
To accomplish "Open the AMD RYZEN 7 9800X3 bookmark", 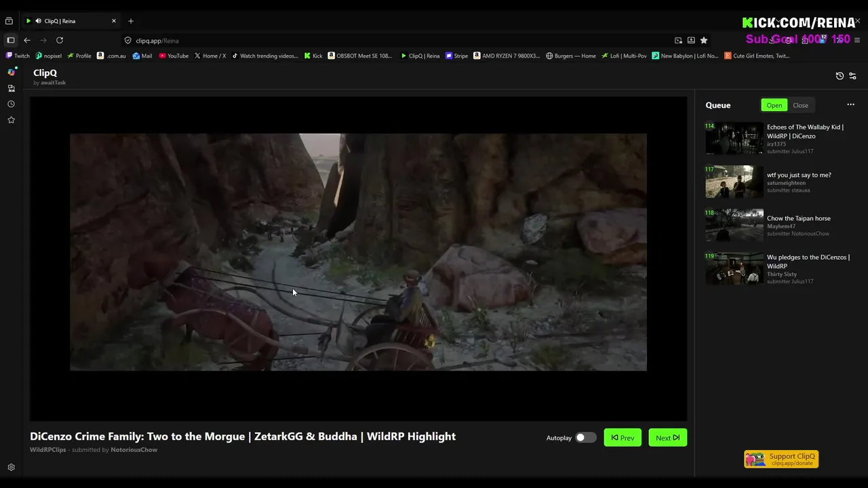I will [x=507, y=56].
